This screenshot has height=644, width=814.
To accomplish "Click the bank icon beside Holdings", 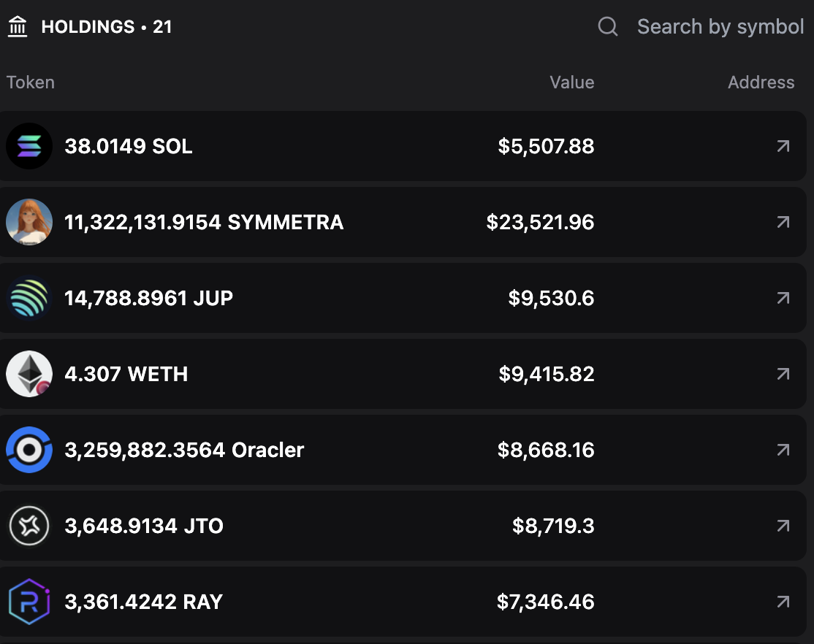I will [18, 27].
